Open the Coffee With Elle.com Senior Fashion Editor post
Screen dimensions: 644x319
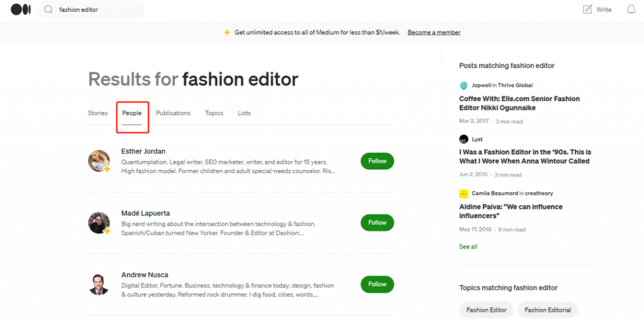coord(519,103)
